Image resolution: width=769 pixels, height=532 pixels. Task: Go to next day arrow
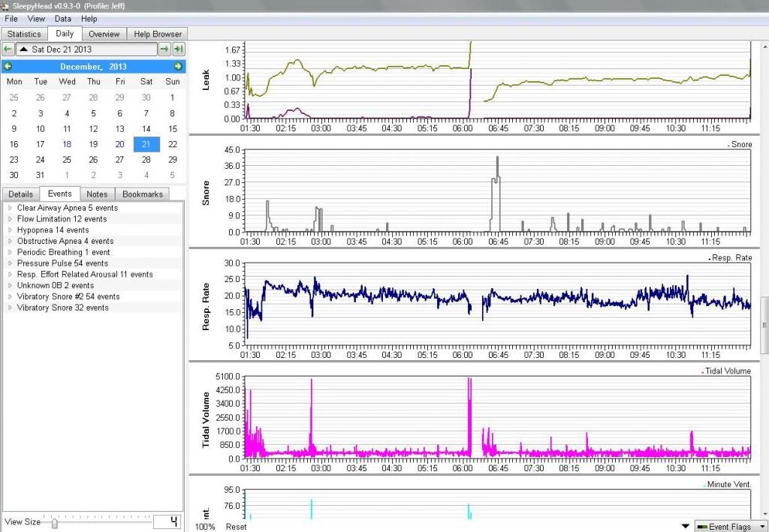tap(164, 49)
